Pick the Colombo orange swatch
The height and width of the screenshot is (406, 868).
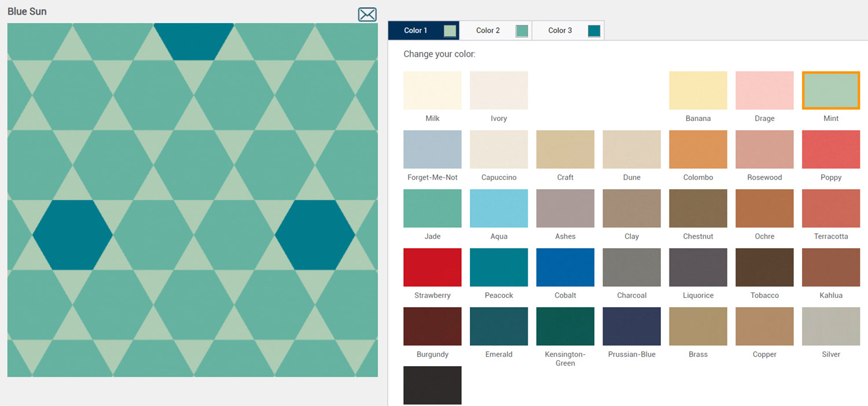point(698,149)
